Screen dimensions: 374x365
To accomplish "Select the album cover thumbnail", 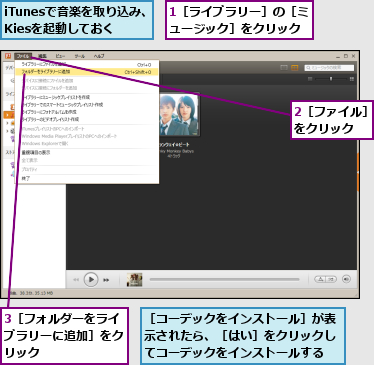I will coord(179,114).
